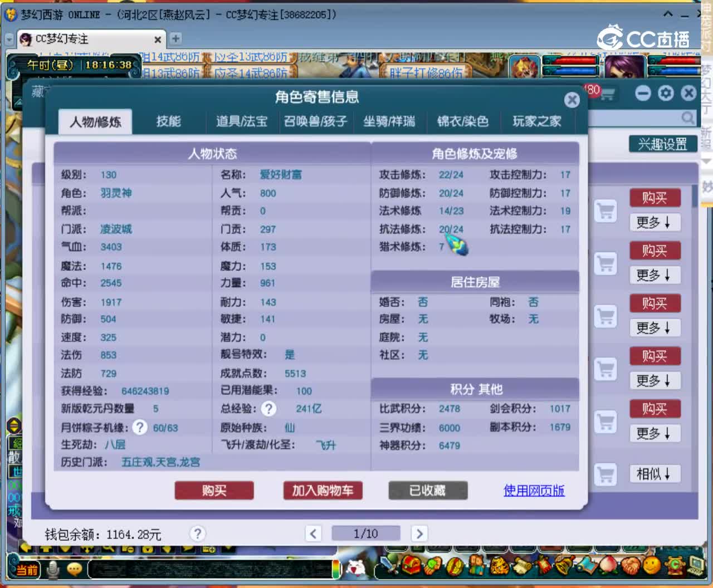Viewport: 713px width, 588px height.
Task: Click 渡波城 faction value
Action: pos(116,229)
